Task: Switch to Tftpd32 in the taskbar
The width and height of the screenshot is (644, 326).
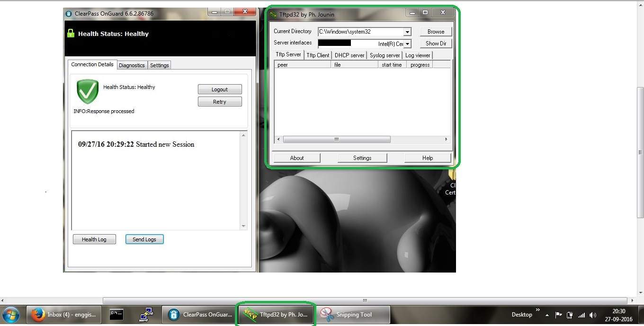Action: [x=276, y=315]
